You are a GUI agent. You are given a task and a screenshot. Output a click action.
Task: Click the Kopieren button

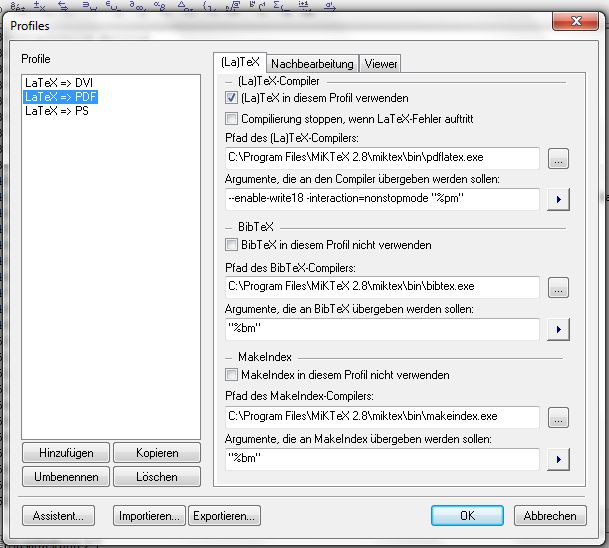coord(155,453)
